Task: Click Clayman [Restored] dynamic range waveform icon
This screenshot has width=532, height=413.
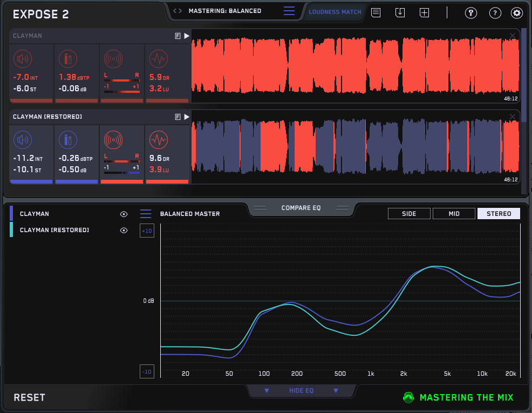Action: (x=158, y=140)
